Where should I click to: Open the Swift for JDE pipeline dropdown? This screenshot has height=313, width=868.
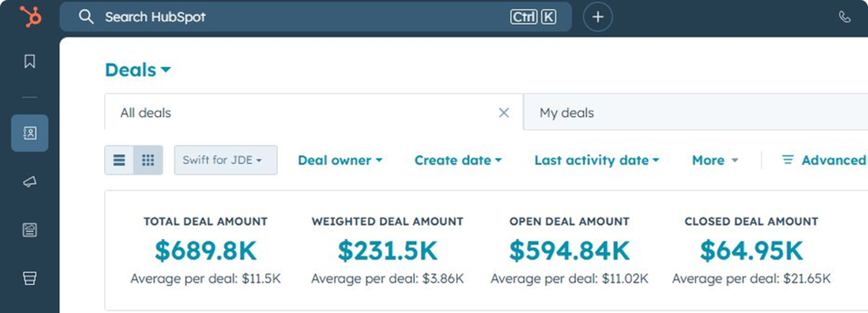coord(225,160)
